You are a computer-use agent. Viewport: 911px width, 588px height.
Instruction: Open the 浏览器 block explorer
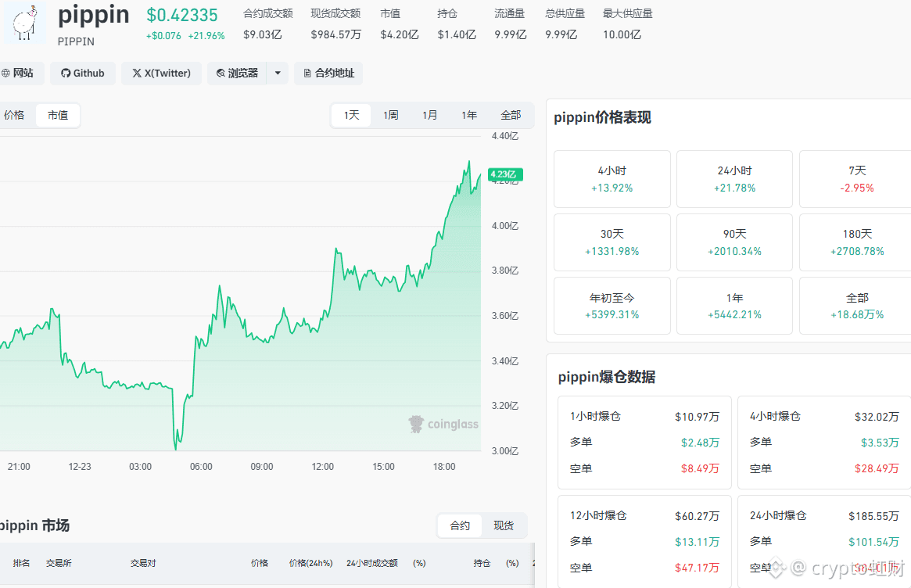(x=237, y=73)
